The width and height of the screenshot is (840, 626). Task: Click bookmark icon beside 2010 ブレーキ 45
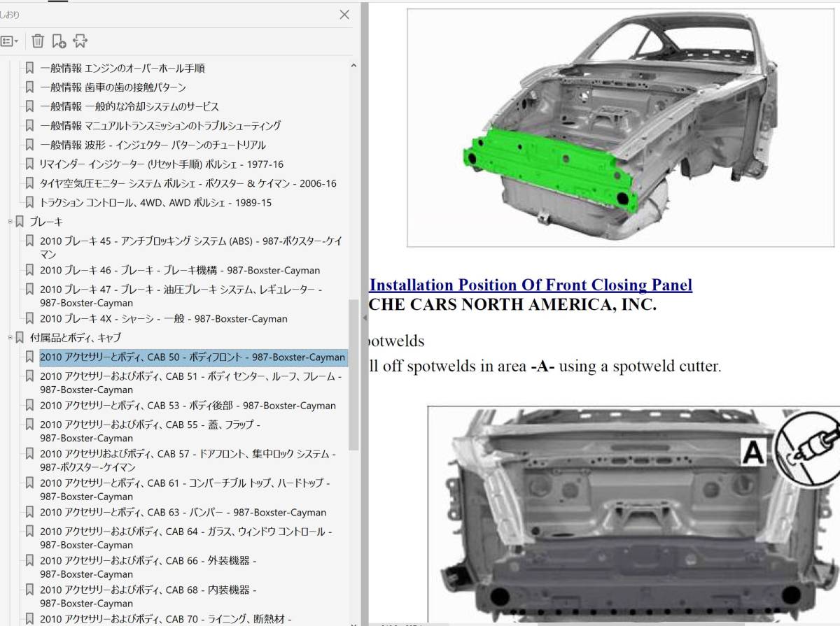point(29,240)
